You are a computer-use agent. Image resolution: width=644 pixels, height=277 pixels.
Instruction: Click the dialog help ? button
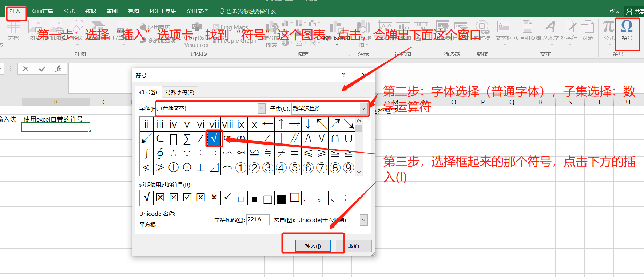click(343, 75)
